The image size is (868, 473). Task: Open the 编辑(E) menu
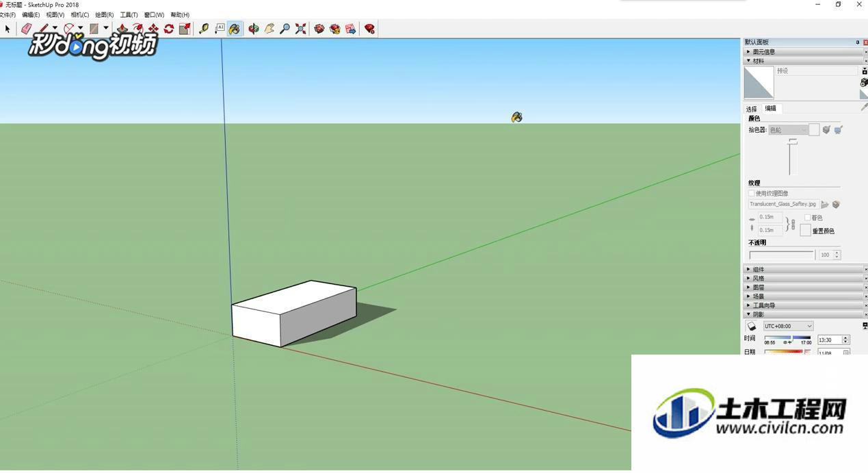click(x=31, y=14)
